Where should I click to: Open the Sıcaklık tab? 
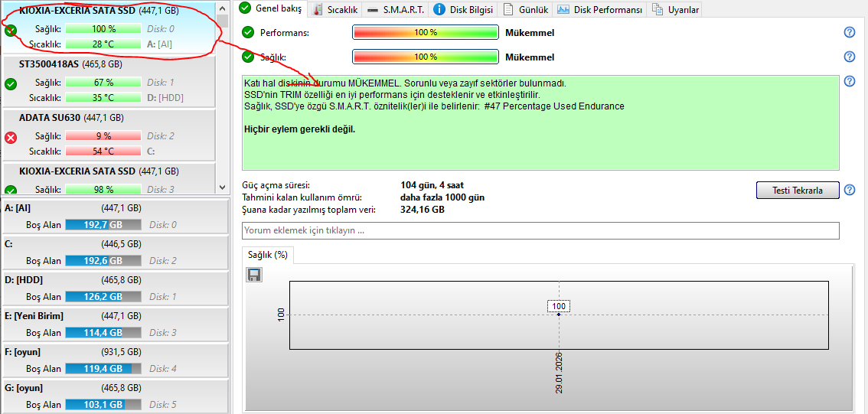[336, 9]
